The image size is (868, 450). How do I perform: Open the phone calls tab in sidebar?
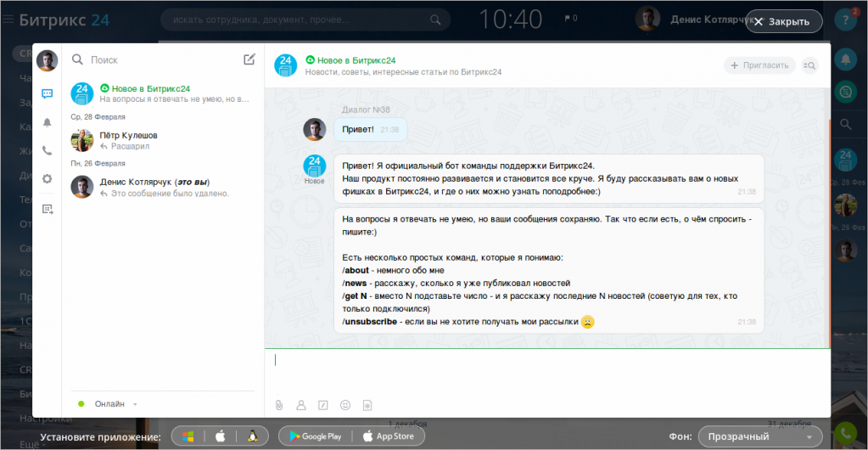pyautogui.click(x=47, y=150)
